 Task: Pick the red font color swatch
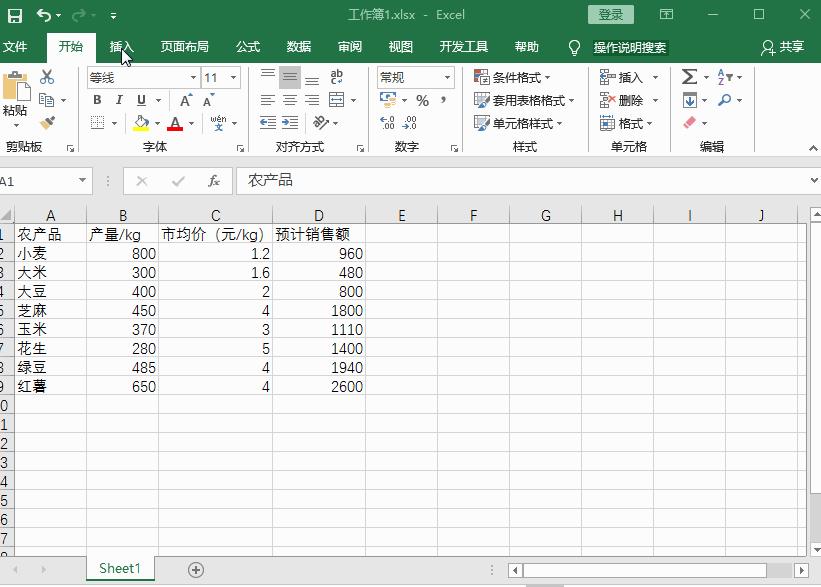click(175, 125)
